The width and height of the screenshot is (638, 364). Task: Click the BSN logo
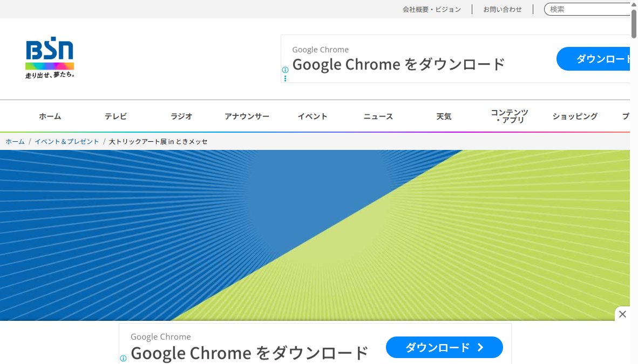tap(50, 58)
